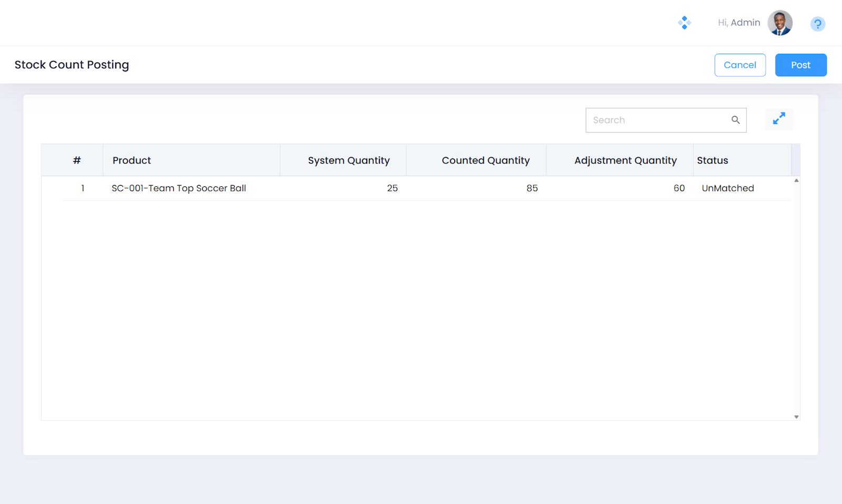
Task: Click the Admin profile avatar
Action: click(x=779, y=23)
